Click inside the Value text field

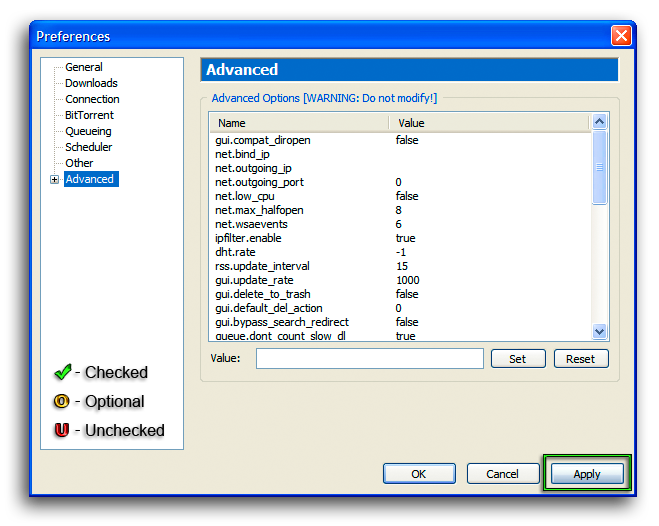point(369,359)
